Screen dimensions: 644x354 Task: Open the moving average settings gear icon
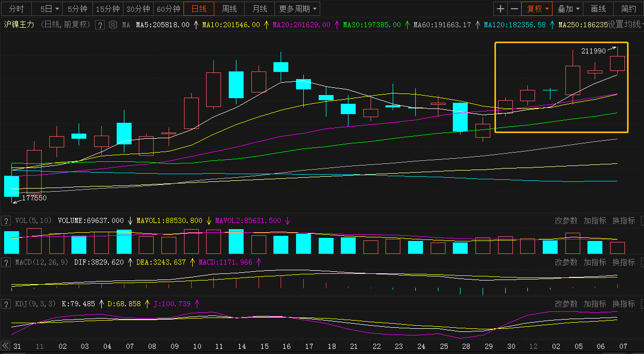click(x=113, y=25)
